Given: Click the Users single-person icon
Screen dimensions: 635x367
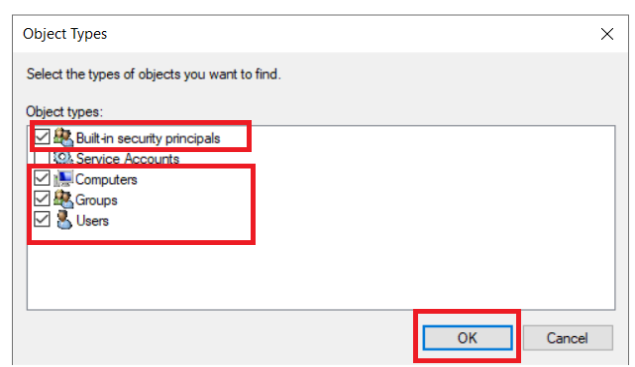Looking at the screenshot, I should point(64,220).
